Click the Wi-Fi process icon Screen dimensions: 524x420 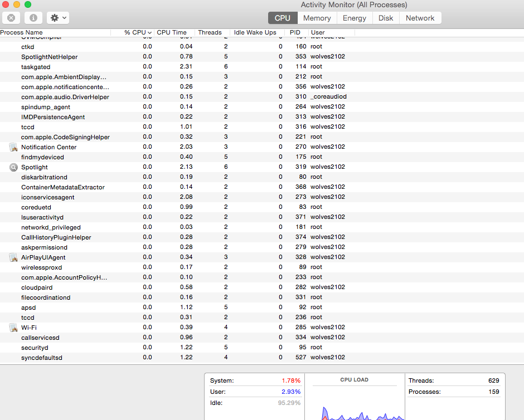click(13, 328)
